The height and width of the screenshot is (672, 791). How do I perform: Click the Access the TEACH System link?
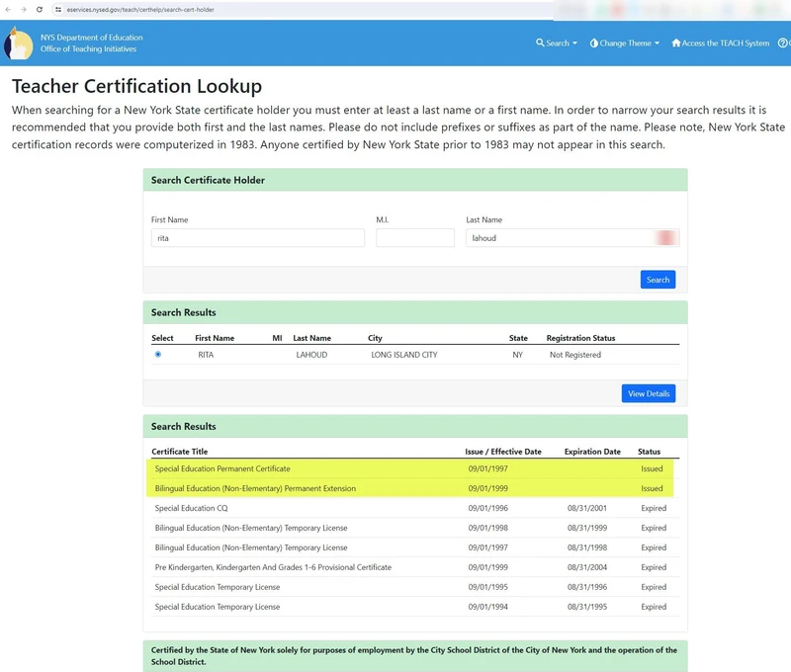(726, 43)
